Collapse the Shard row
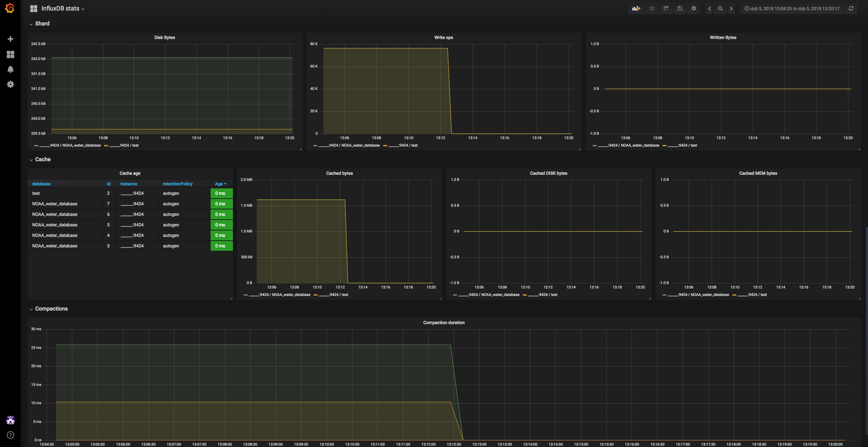The width and height of the screenshot is (868, 447). [42, 24]
